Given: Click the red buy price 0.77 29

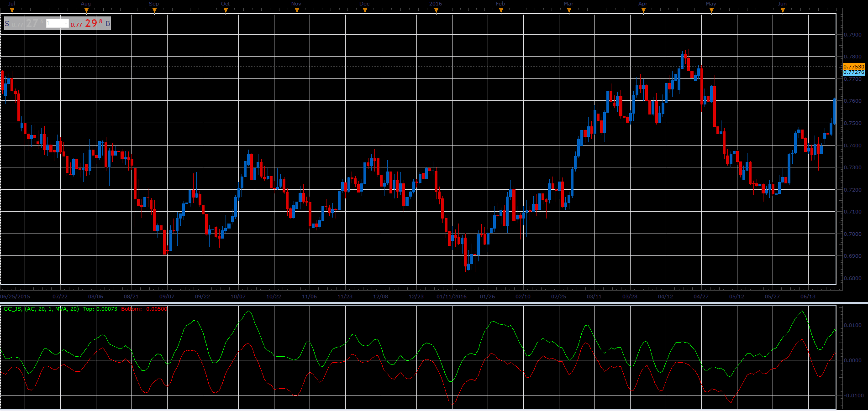Looking at the screenshot, I should tap(86, 23).
